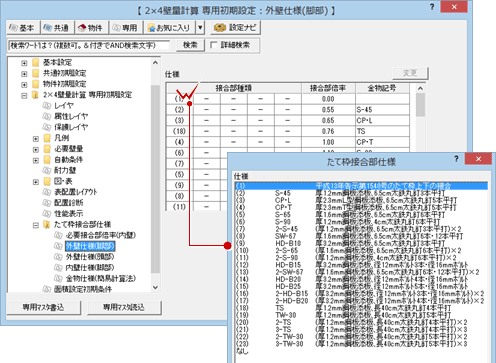Expand the 基本設定 folder node

(x=24, y=63)
